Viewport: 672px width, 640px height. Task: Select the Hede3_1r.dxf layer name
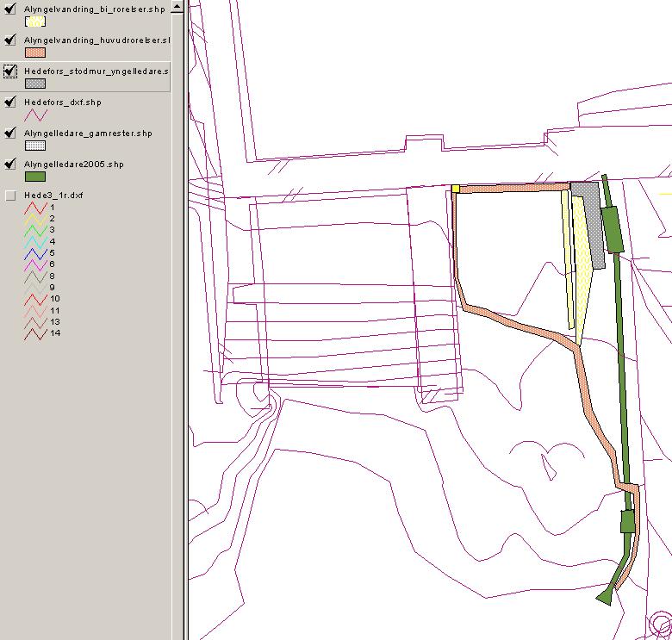point(53,196)
